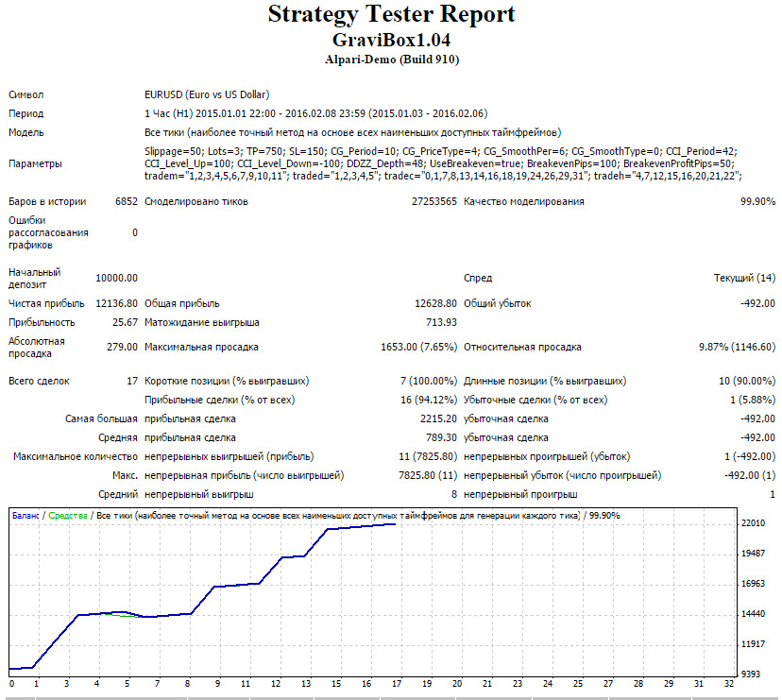Select the max drawdown value 1653.00 (7.65%)

(419, 347)
